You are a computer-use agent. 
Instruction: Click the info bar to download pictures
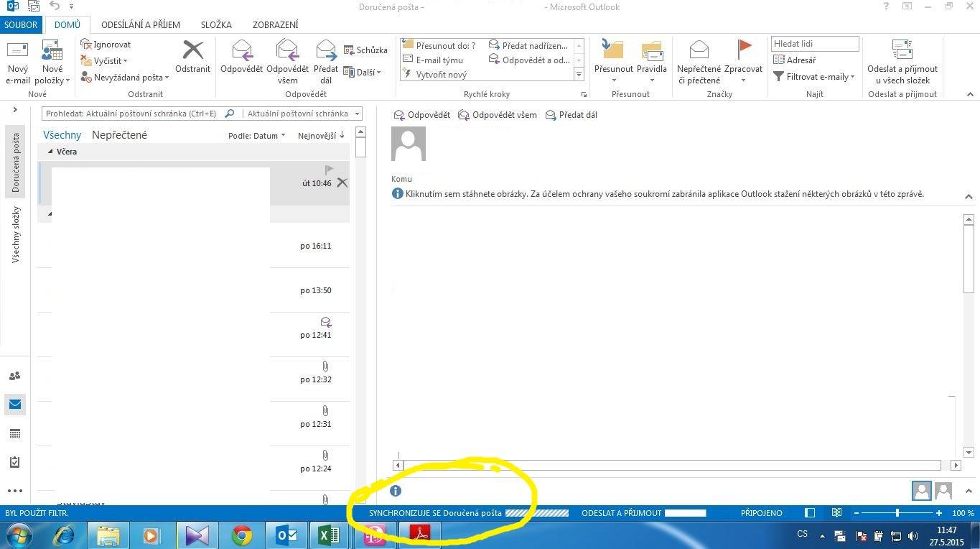[658, 194]
